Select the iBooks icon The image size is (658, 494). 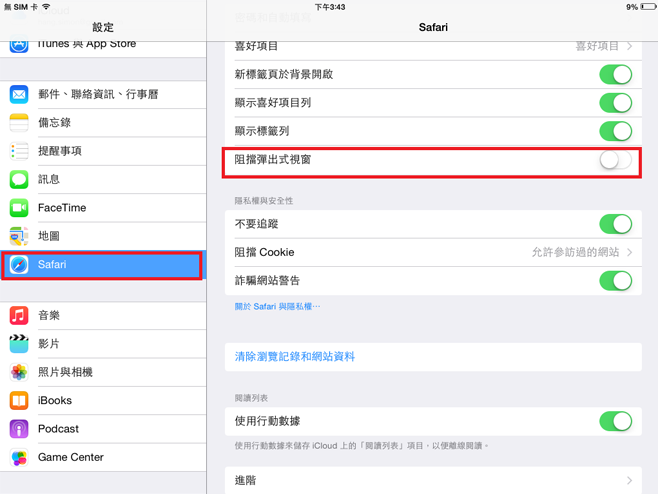click(x=19, y=400)
